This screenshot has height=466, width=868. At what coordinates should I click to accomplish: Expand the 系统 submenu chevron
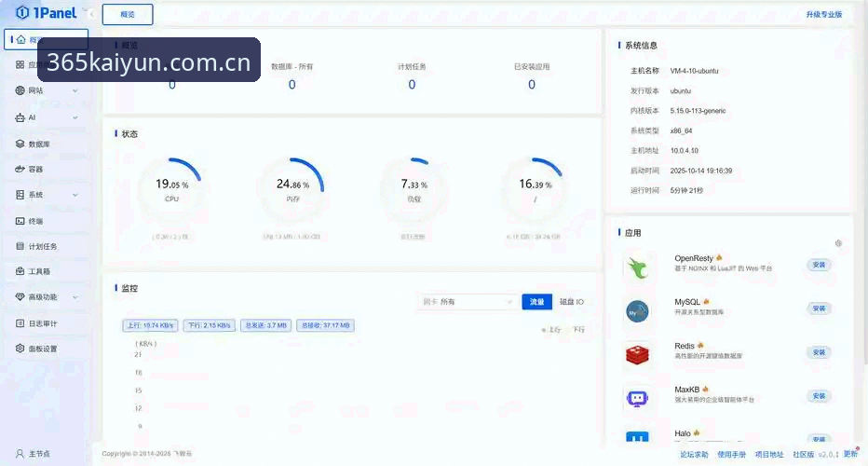point(75,195)
